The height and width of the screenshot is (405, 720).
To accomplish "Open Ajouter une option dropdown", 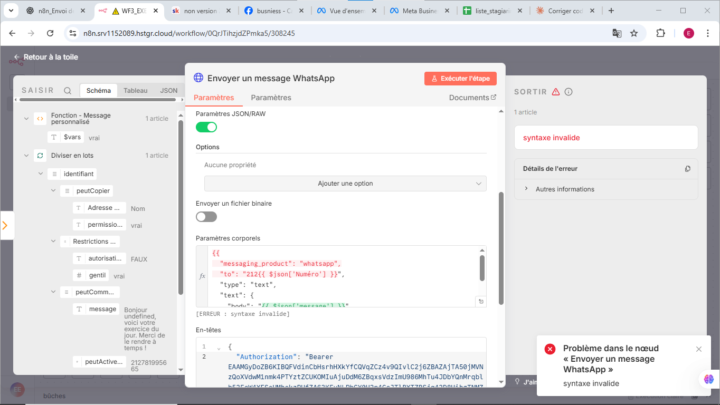I will pyautogui.click(x=345, y=184).
